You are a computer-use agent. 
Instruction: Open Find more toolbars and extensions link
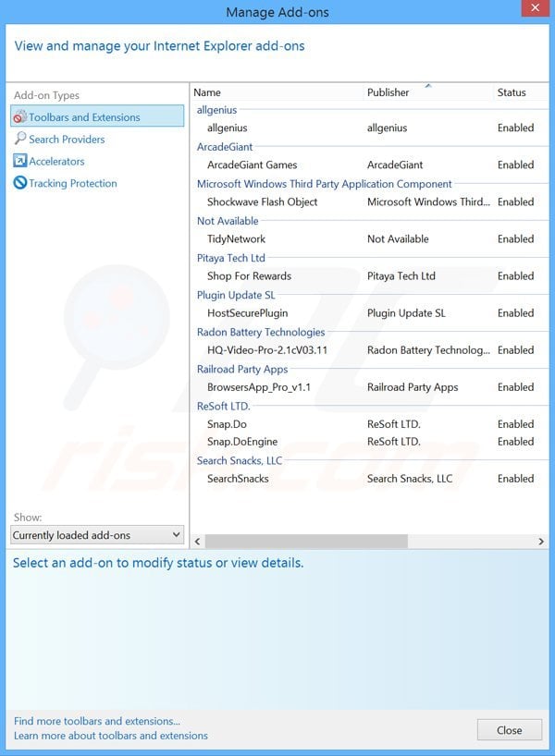click(97, 721)
